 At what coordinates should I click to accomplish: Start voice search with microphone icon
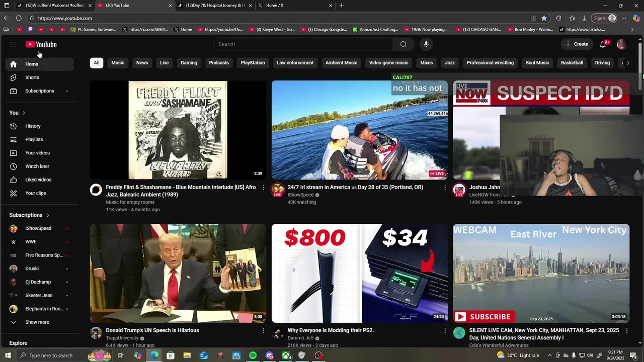(x=426, y=44)
